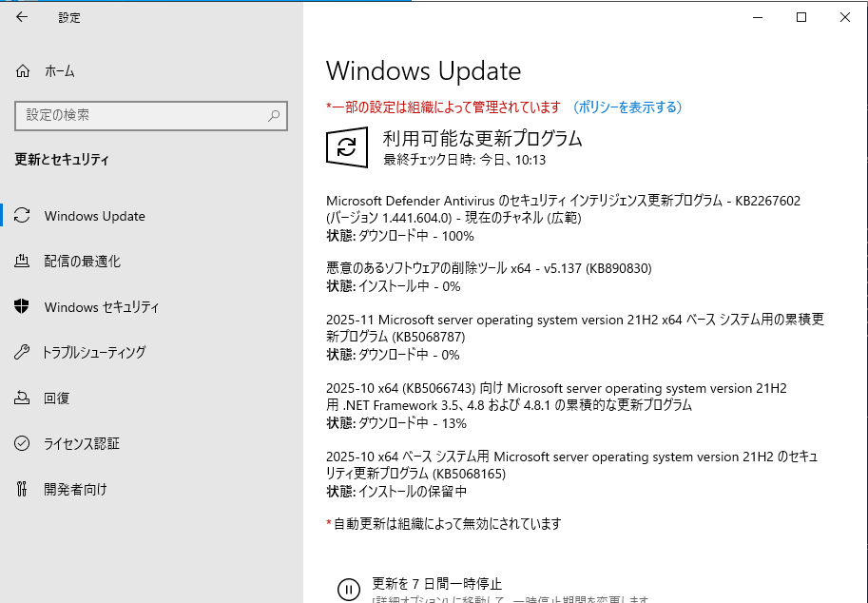Click the Home icon in sidebar

coord(23,71)
